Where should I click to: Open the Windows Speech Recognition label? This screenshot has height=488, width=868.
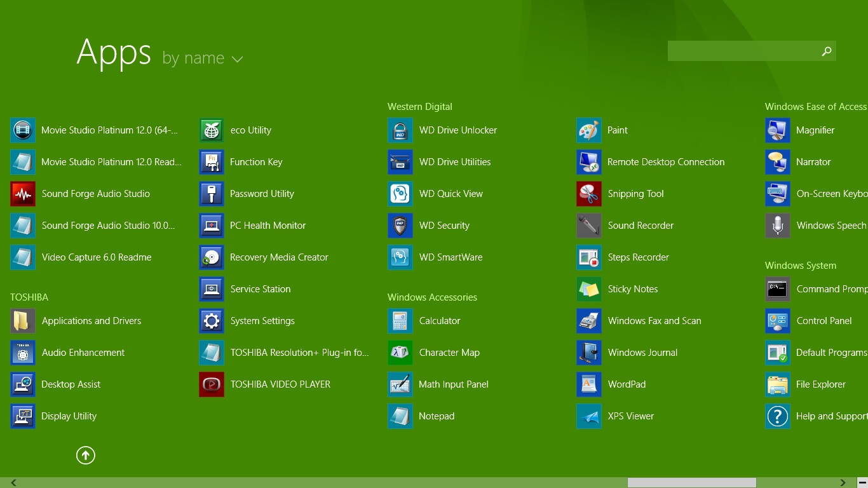click(832, 226)
